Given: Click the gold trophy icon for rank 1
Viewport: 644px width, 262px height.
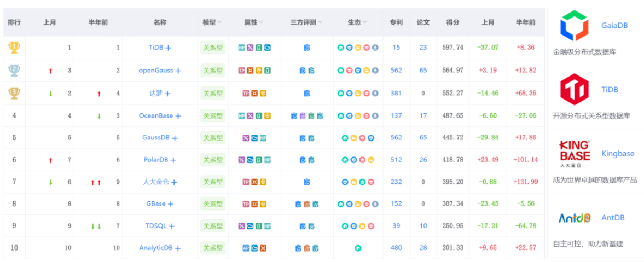Looking at the screenshot, I should 14,47.
